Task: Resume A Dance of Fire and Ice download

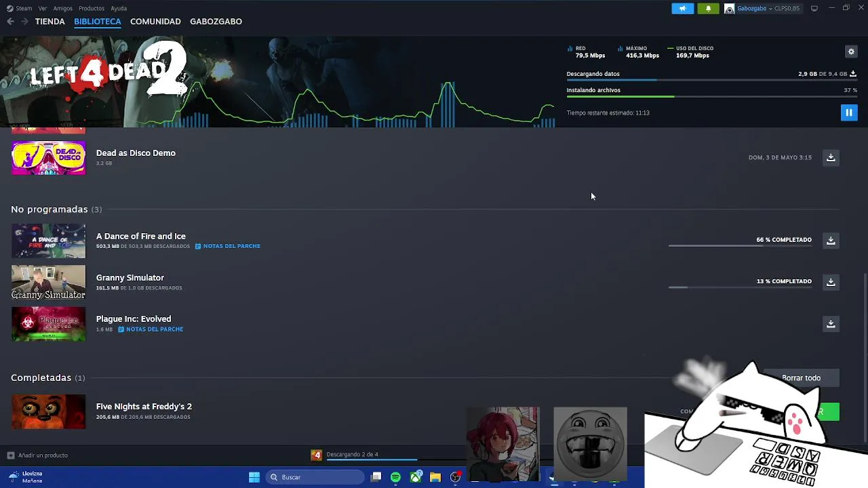Action: click(x=831, y=241)
